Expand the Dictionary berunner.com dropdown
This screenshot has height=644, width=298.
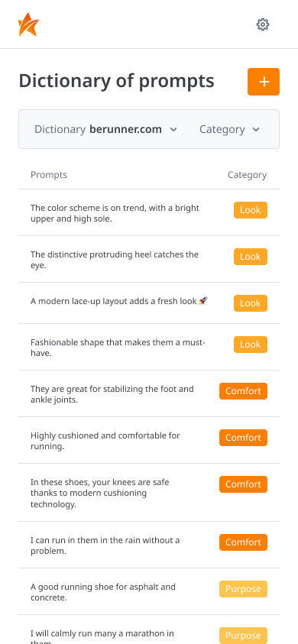coord(105,129)
